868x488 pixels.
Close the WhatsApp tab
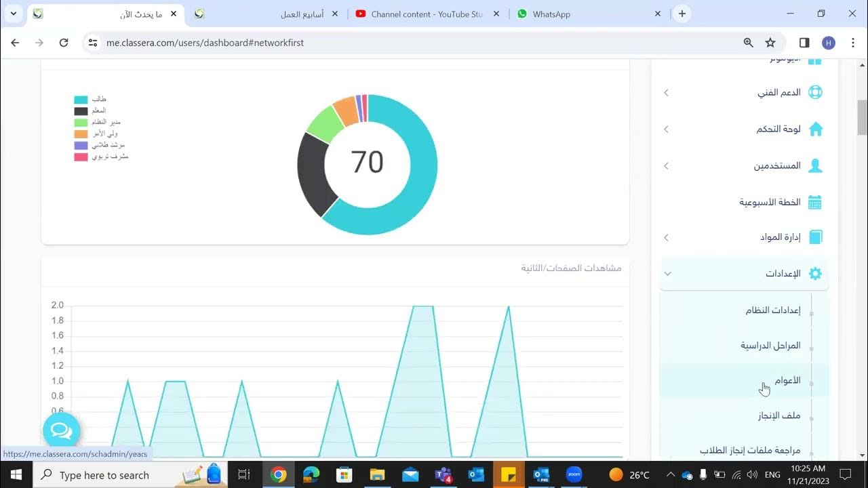point(658,14)
